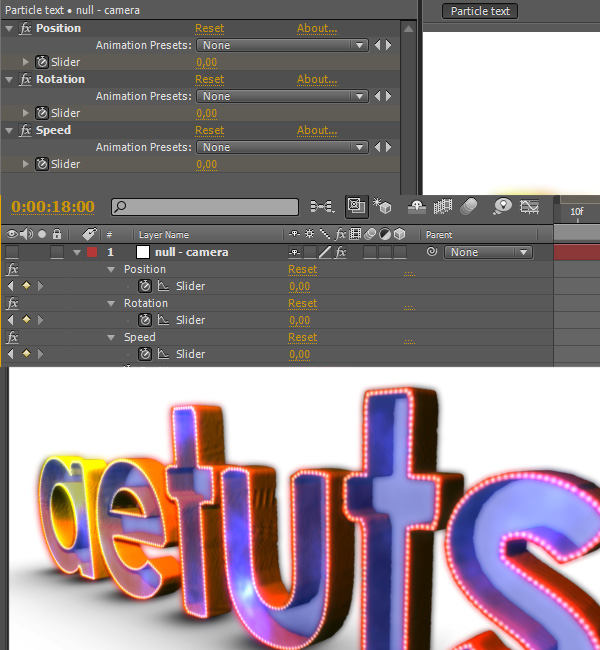
Task: Open Speed Animation Presets dropdown
Action: [282, 147]
